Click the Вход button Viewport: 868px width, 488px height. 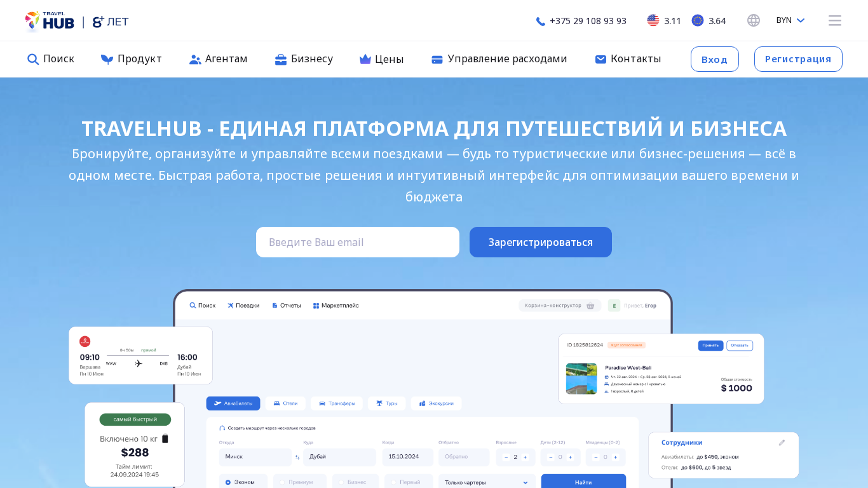point(715,59)
